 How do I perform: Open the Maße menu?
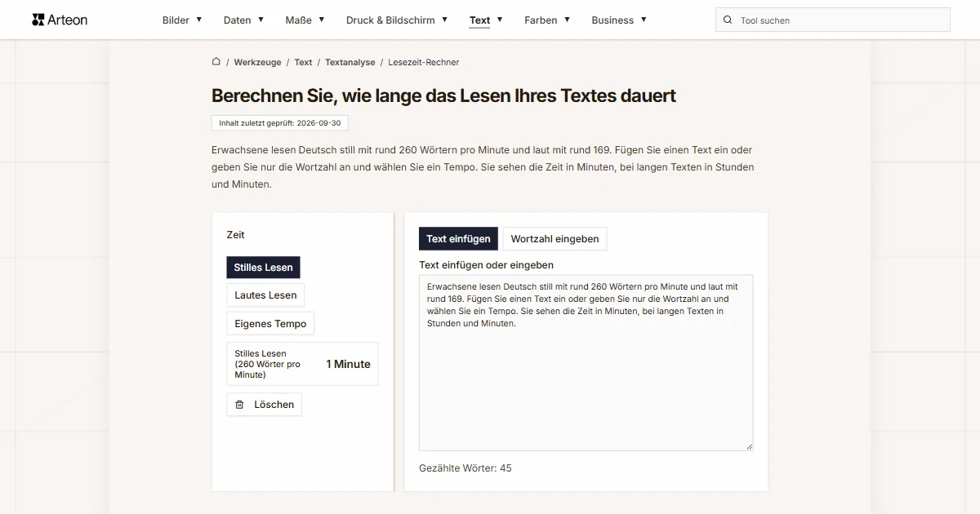(299, 20)
